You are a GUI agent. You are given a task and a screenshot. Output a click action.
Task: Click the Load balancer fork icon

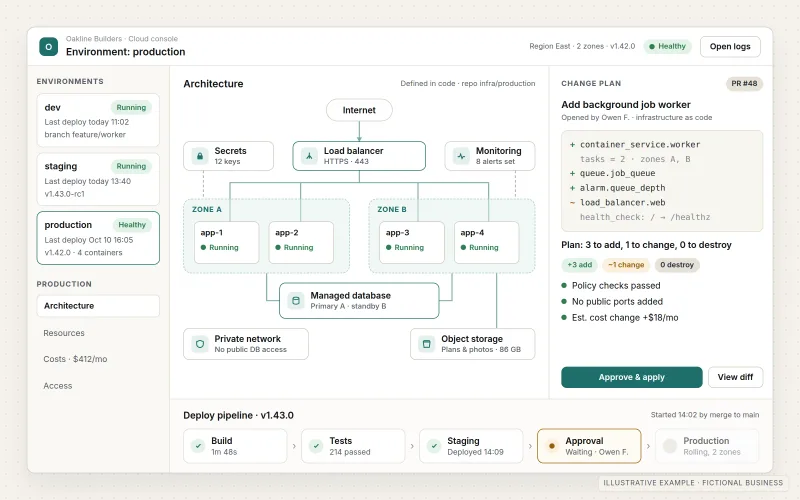coord(309,156)
